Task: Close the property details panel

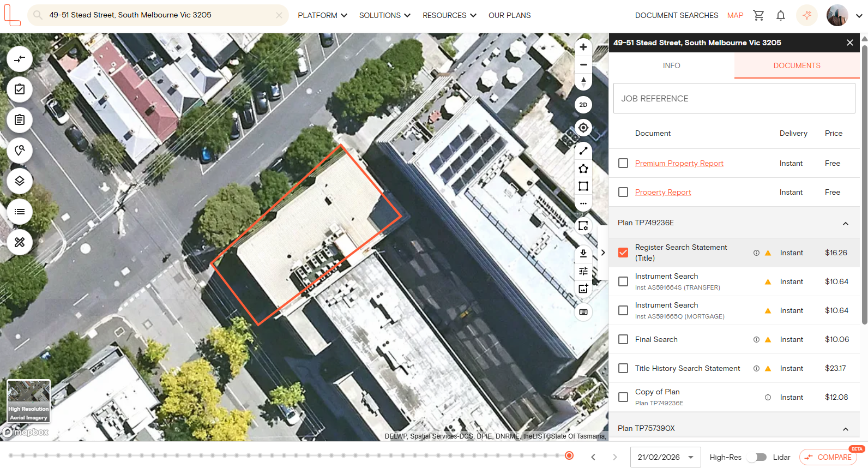Action: pyautogui.click(x=850, y=43)
